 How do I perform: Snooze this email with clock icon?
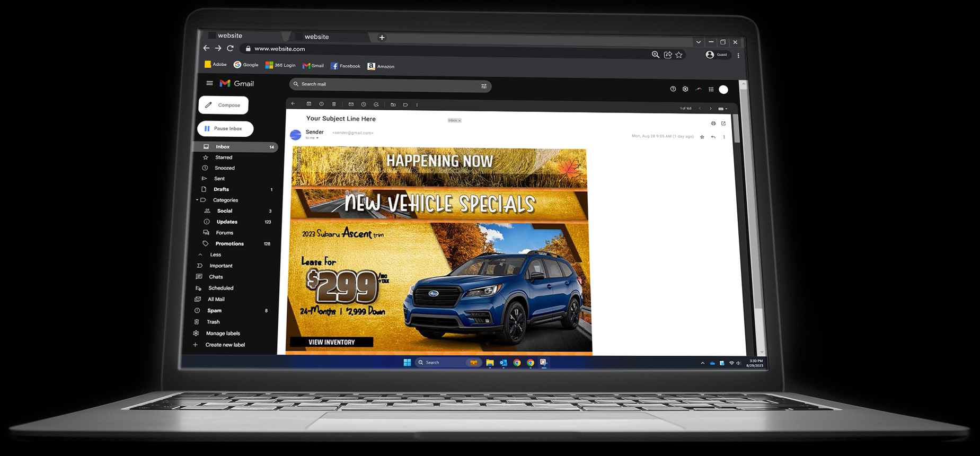pyautogui.click(x=364, y=104)
